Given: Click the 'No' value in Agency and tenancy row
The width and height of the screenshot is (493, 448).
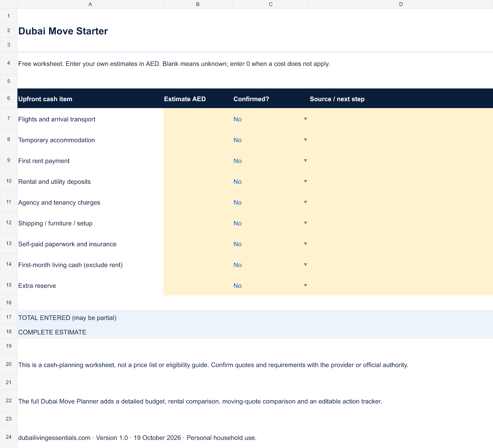Looking at the screenshot, I should 238,202.
